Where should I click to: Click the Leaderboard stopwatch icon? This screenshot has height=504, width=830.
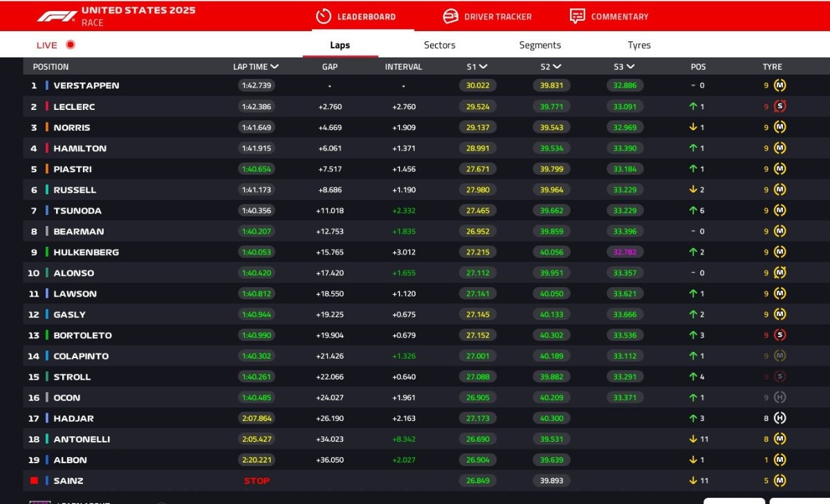tap(324, 16)
